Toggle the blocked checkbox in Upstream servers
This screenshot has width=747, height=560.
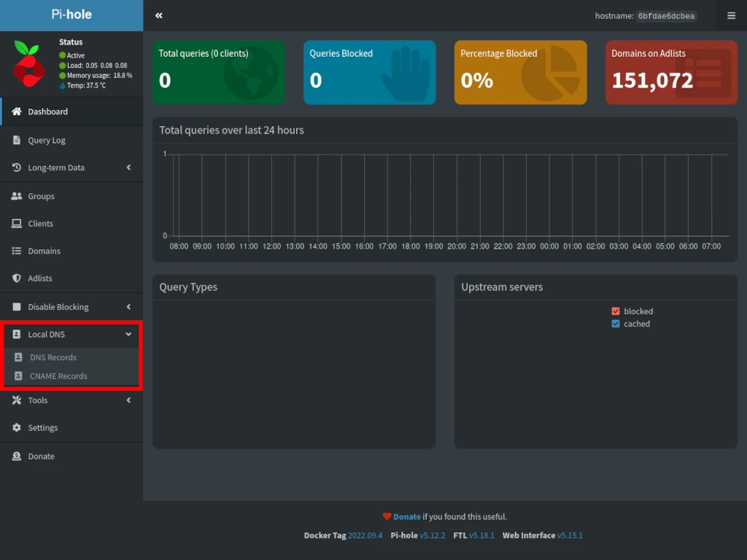pos(616,311)
